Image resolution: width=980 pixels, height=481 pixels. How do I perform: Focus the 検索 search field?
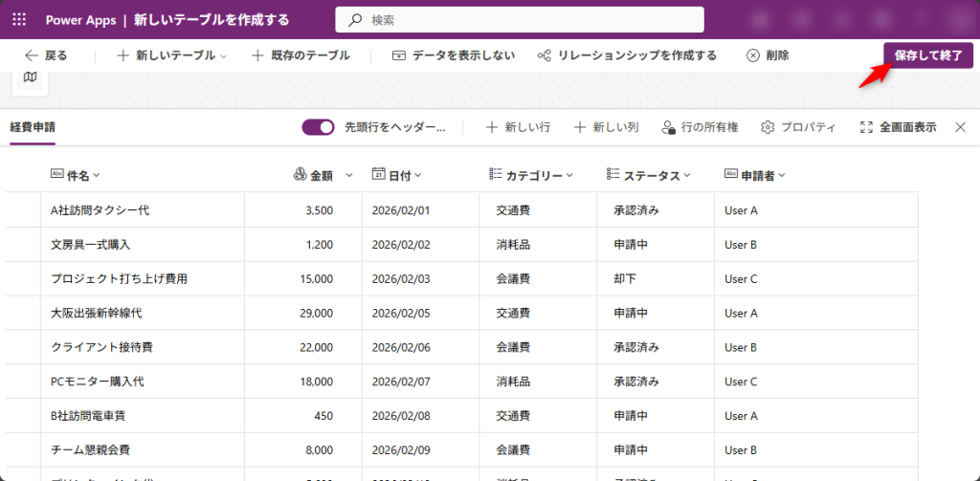tap(520, 19)
